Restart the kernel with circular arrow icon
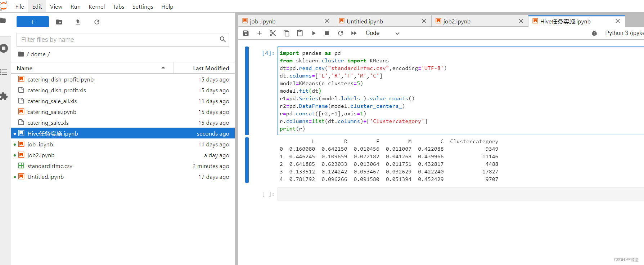This screenshot has width=644, height=265. pos(341,33)
